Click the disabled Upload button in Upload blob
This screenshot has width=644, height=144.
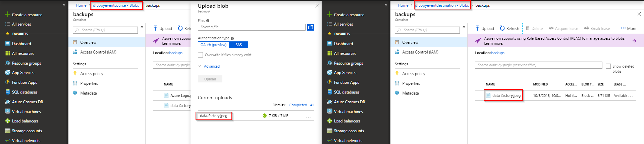(x=210, y=79)
